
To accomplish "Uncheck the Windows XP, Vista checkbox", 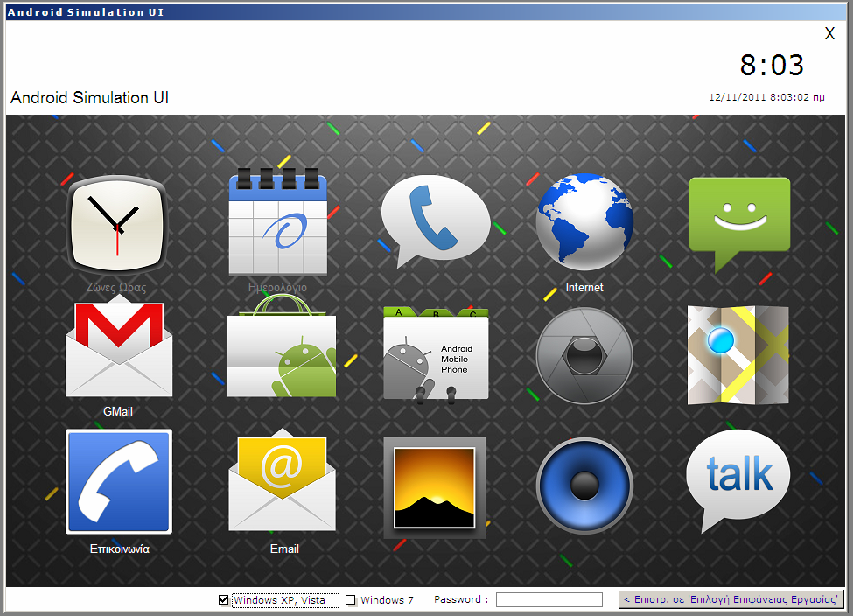I will (x=223, y=599).
